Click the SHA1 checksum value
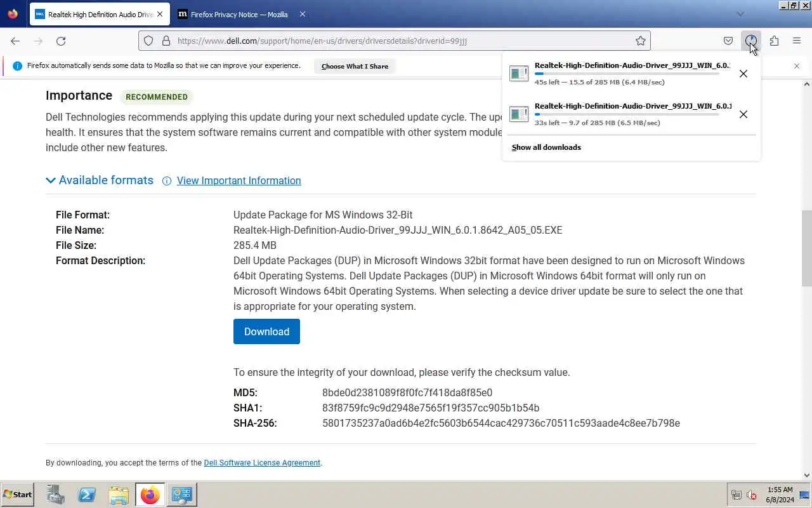 point(431,408)
